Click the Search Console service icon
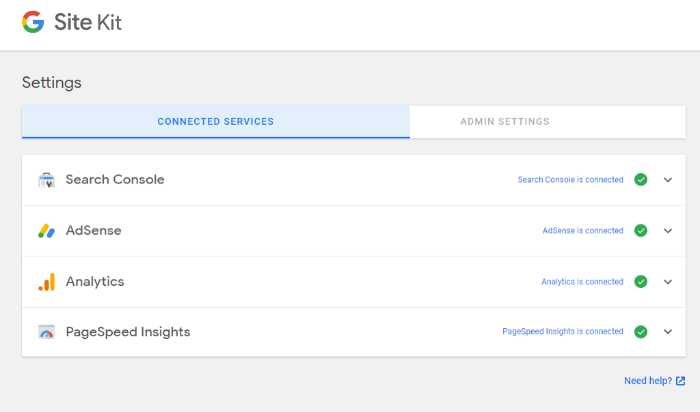This screenshot has height=412, width=700. [46, 179]
